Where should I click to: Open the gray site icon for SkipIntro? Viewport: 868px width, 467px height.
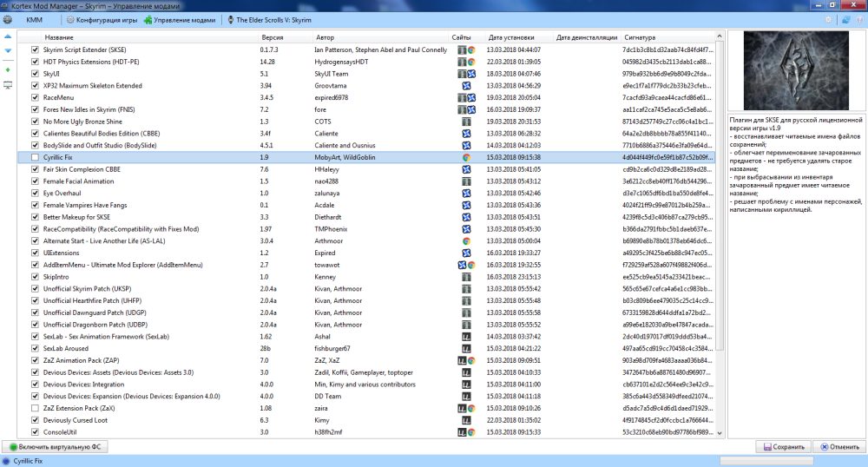tap(466, 277)
